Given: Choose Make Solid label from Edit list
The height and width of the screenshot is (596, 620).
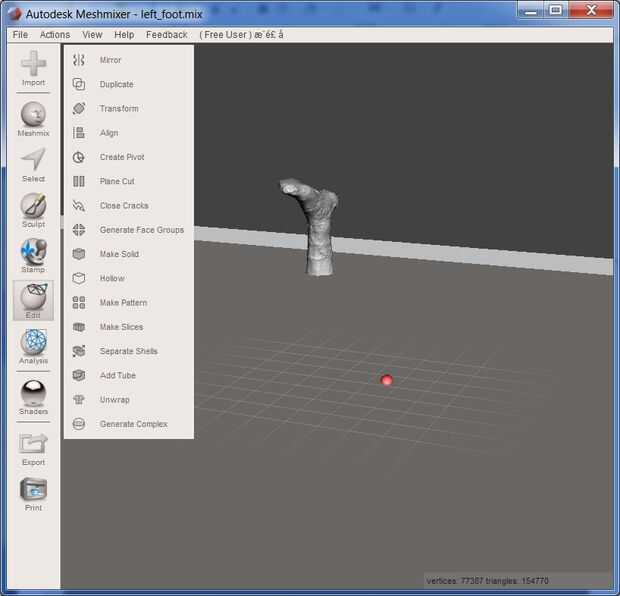Looking at the screenshot, I should point(119,254).
